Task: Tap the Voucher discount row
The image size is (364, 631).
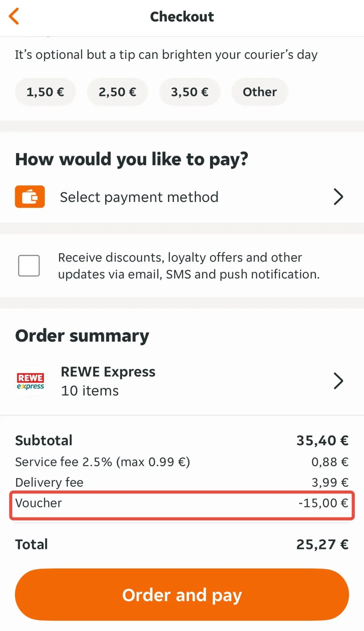Action: coord(182,503)
